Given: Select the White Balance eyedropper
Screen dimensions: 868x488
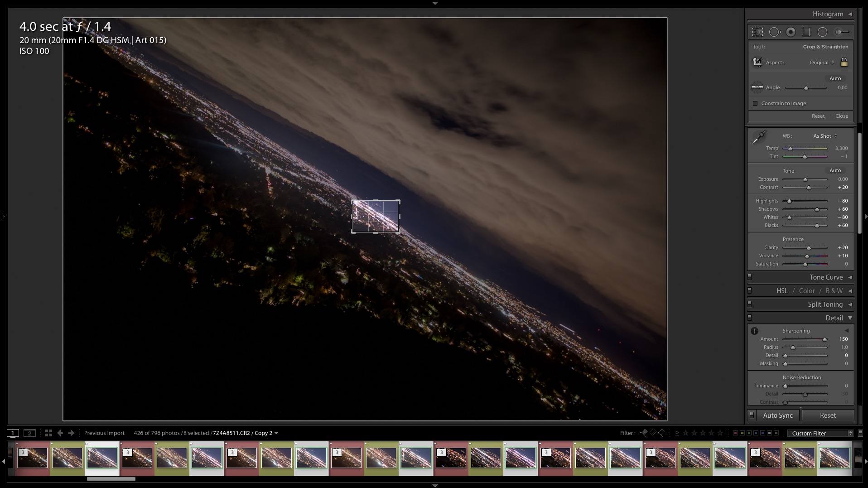Looking at the screenshot, I should pos(759,136).
